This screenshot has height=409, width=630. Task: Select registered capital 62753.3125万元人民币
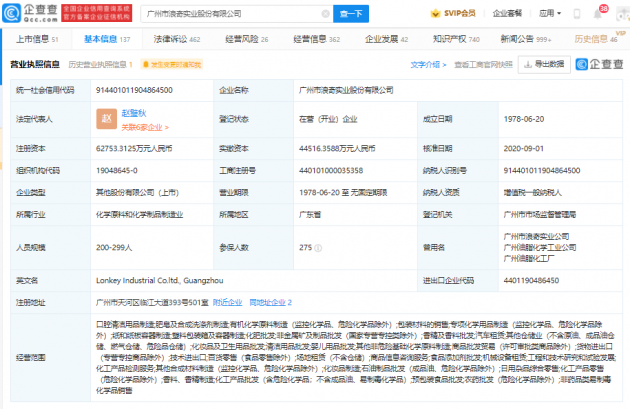pos(134,148)
